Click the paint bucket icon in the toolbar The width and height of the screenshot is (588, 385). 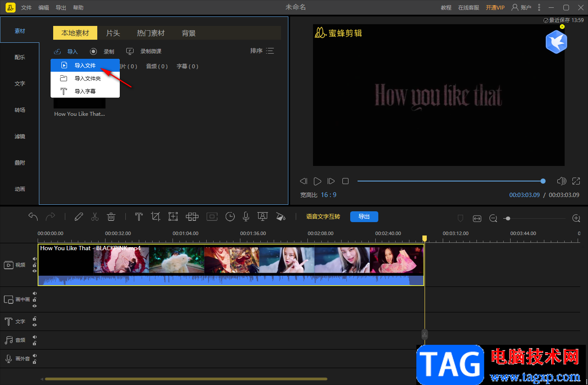pos(281,216)
